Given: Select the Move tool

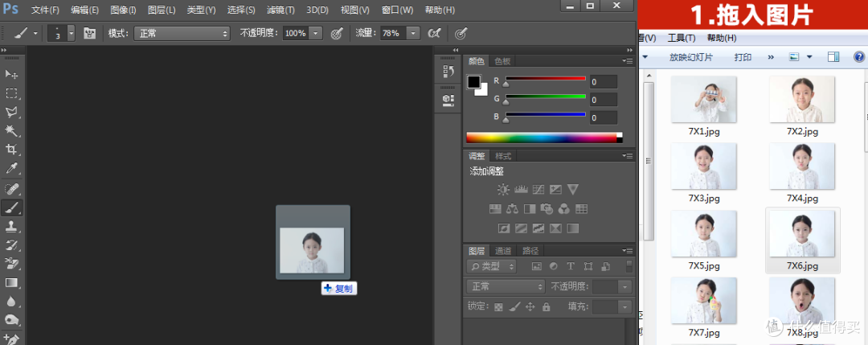Looking at the screenshot, I should [12, 75].
